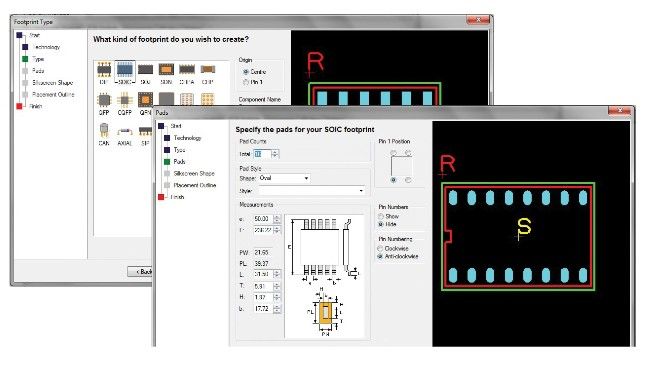This screenshot has height=369, width=656.
Task: Click the PL value 39.37
Action: [x=261, y=264]
